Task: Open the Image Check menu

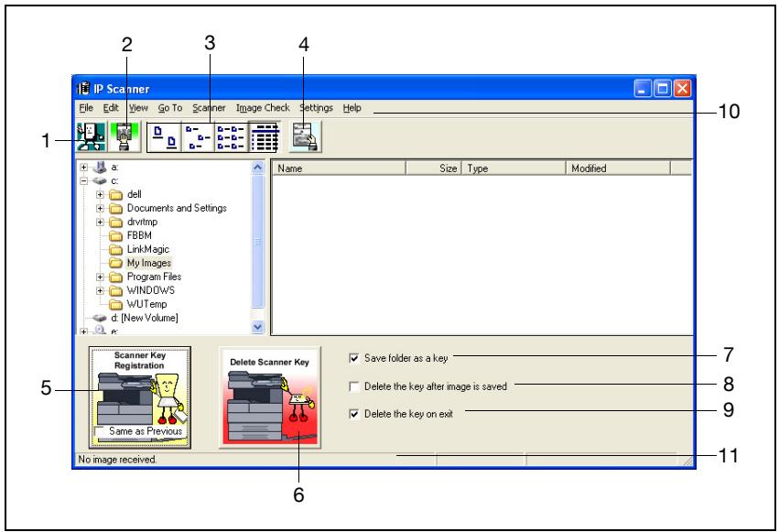Action: pyautogui.click(x=263, y=108)
